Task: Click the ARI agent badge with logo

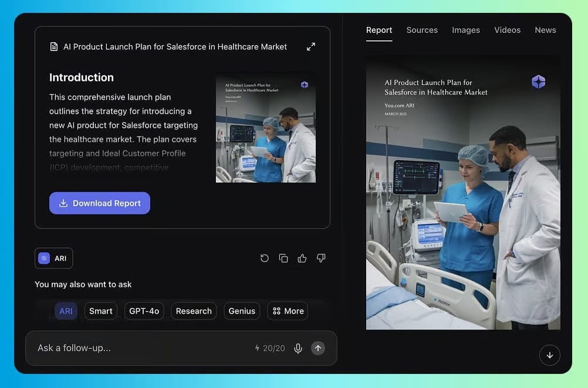Action: click(53, 258)
